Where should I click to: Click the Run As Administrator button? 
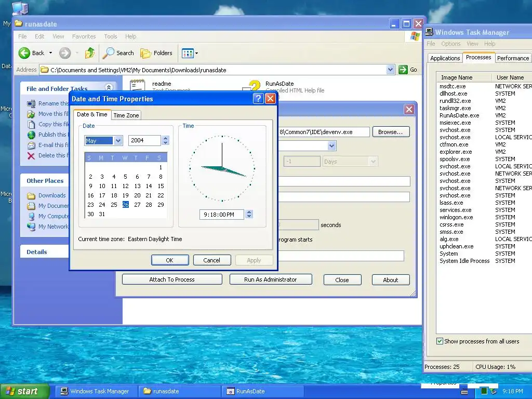pyautogui.click(x=270, y=280)
